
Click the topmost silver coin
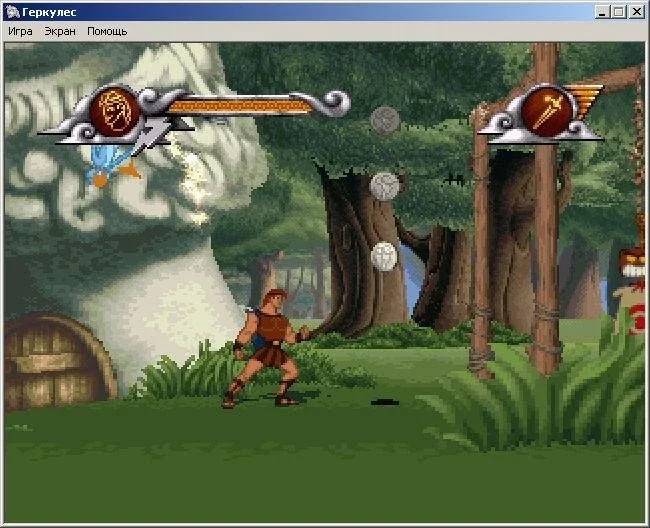pos(385,120)
